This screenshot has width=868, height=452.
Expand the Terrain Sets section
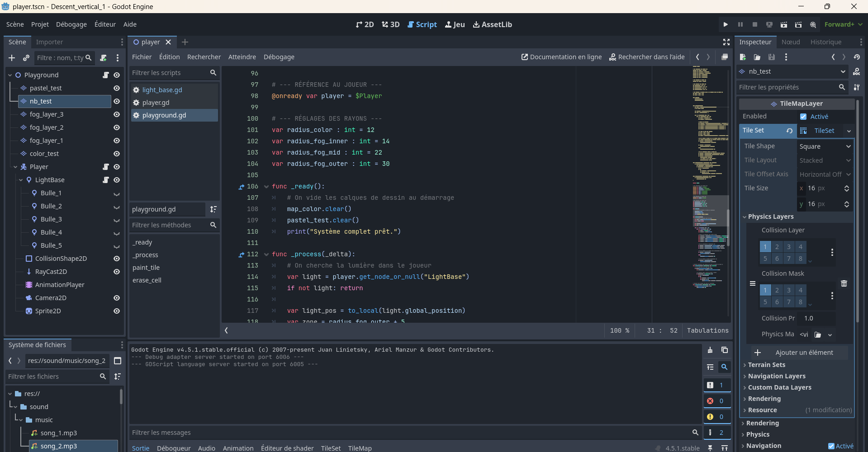[766, 365]
